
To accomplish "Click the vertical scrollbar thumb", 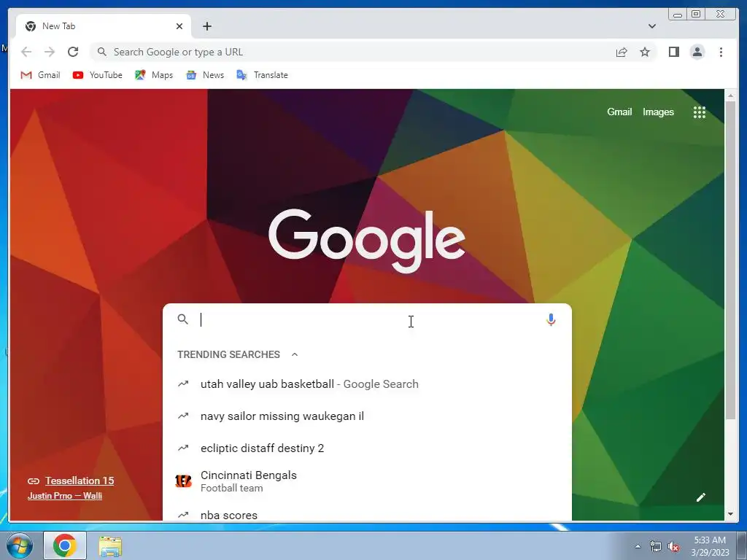I will [730, 260].
